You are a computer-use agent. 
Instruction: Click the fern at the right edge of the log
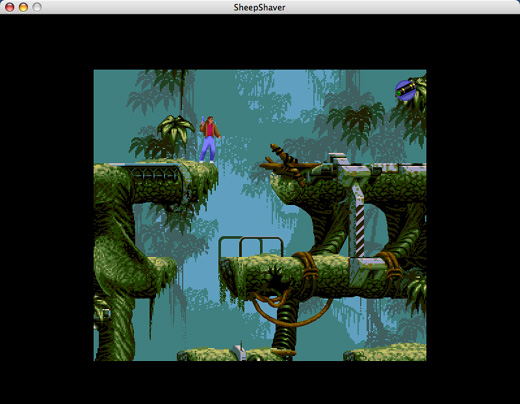click(415, 291)
